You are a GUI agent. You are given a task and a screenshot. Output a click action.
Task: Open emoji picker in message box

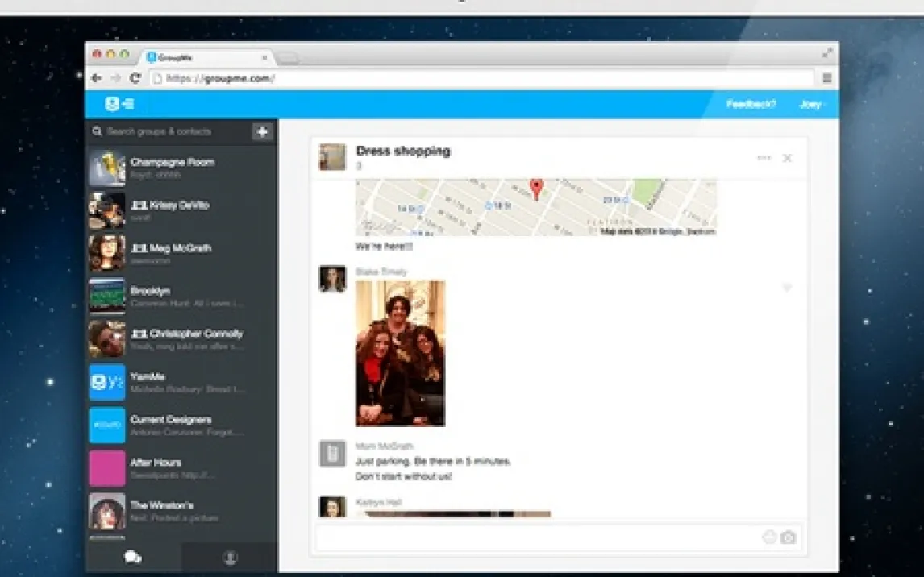(x=769, y=537)
